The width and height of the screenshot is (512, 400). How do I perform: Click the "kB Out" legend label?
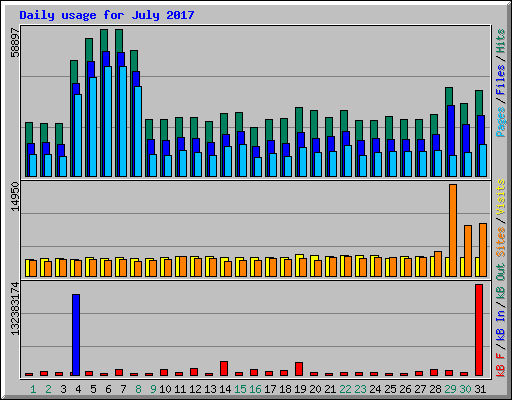coord(500,281)
